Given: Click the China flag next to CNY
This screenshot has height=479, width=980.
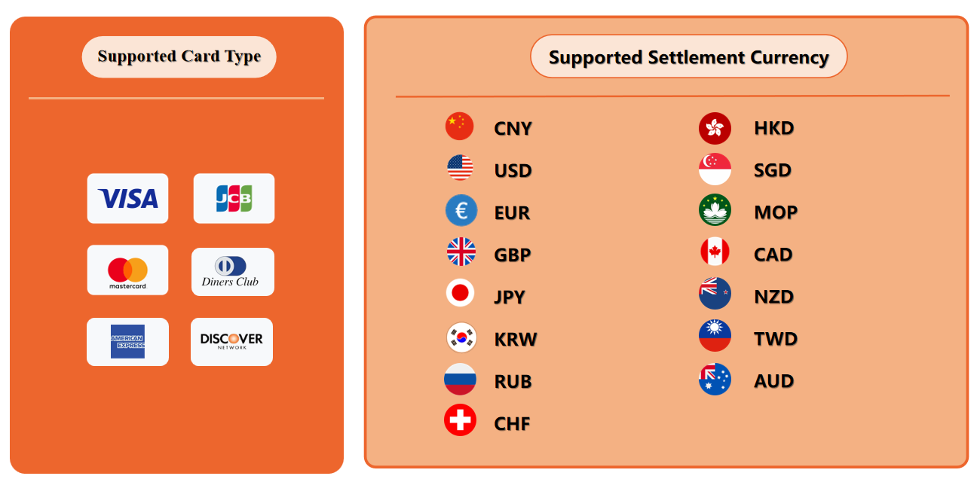Looking at the screenshot, I should pos(460,127).
